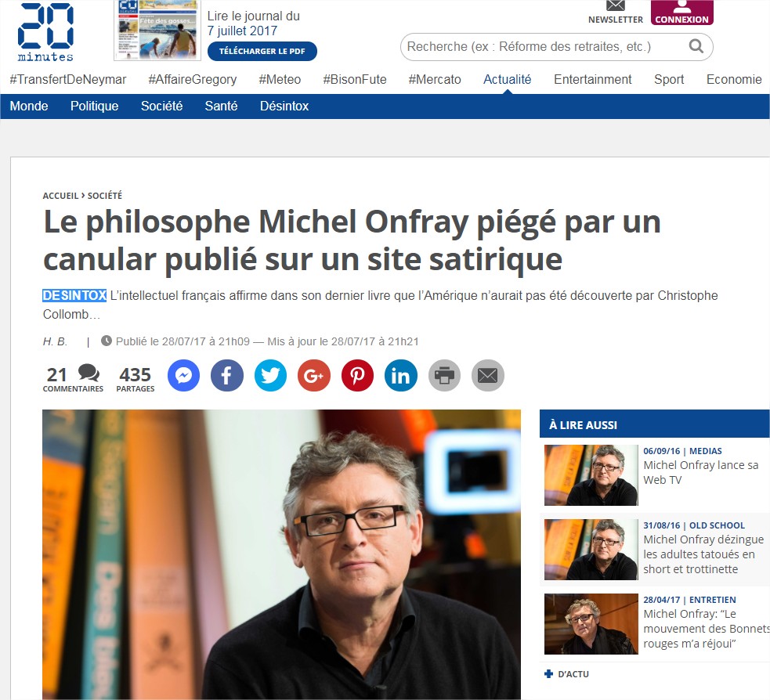Open the Politique section

point(94,106)
